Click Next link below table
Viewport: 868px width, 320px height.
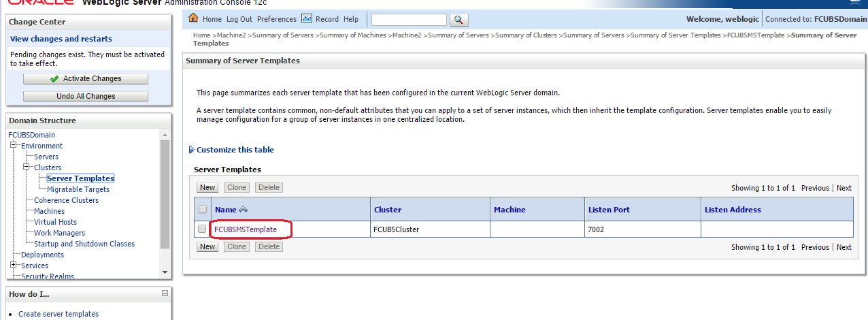click(844, 247)
